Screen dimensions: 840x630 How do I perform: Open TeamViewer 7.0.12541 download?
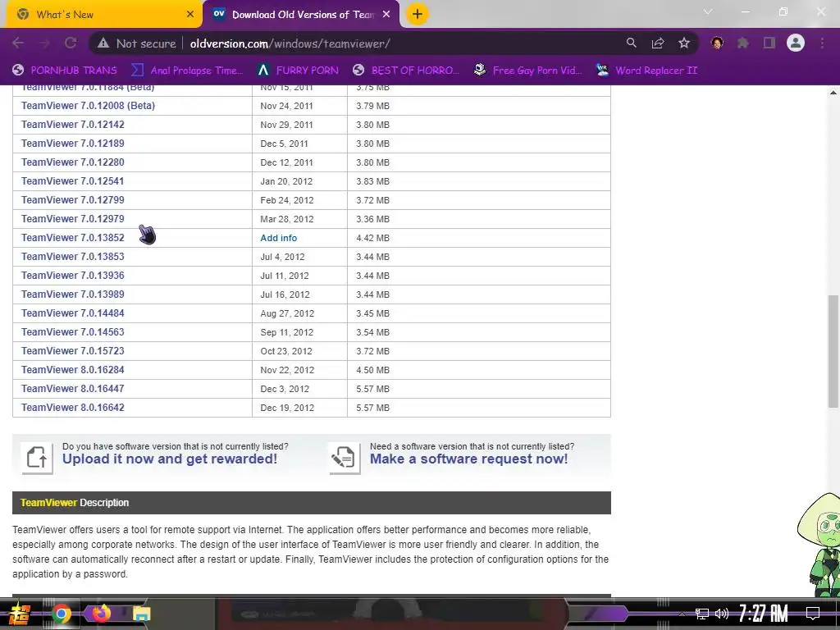coord(73,181)
